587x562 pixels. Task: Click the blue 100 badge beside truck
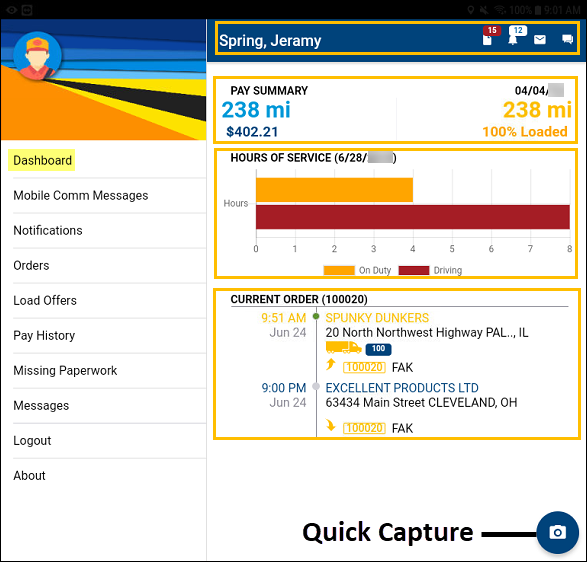click(x=378, y=349)
